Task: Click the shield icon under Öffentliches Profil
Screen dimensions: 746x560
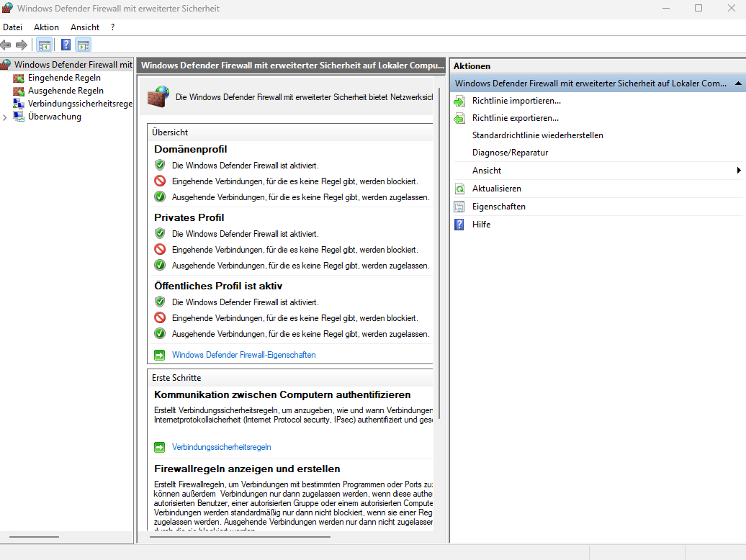Action: 160,302
